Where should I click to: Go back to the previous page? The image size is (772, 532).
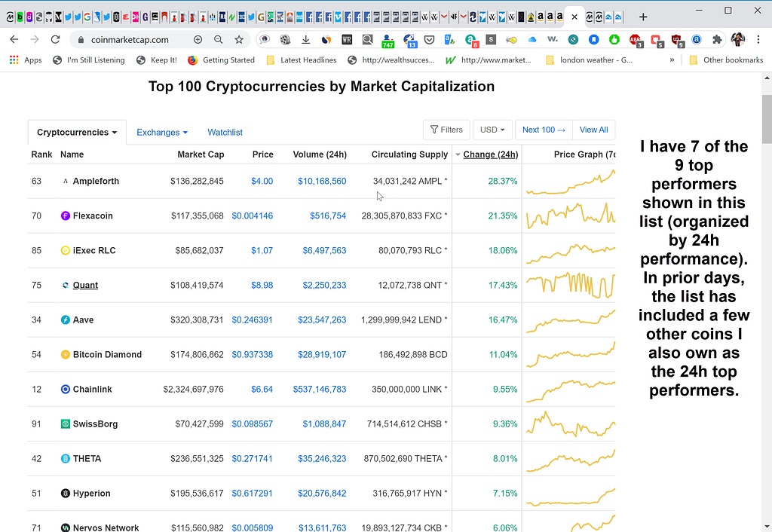coord(14,39)
